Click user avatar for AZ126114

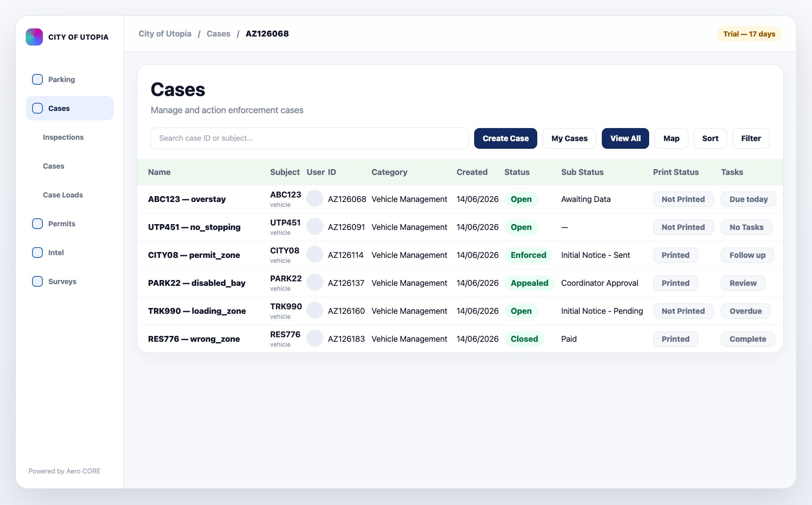click(315, 255)
